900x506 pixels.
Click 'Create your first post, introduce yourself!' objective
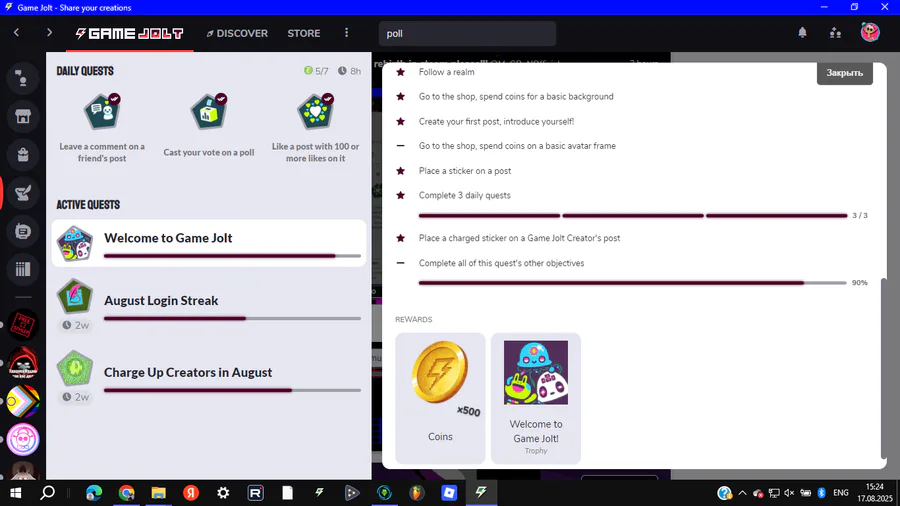point(496,122)
